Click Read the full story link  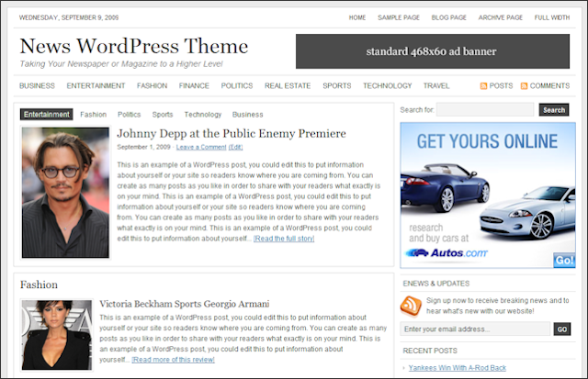tap(284, 239)
